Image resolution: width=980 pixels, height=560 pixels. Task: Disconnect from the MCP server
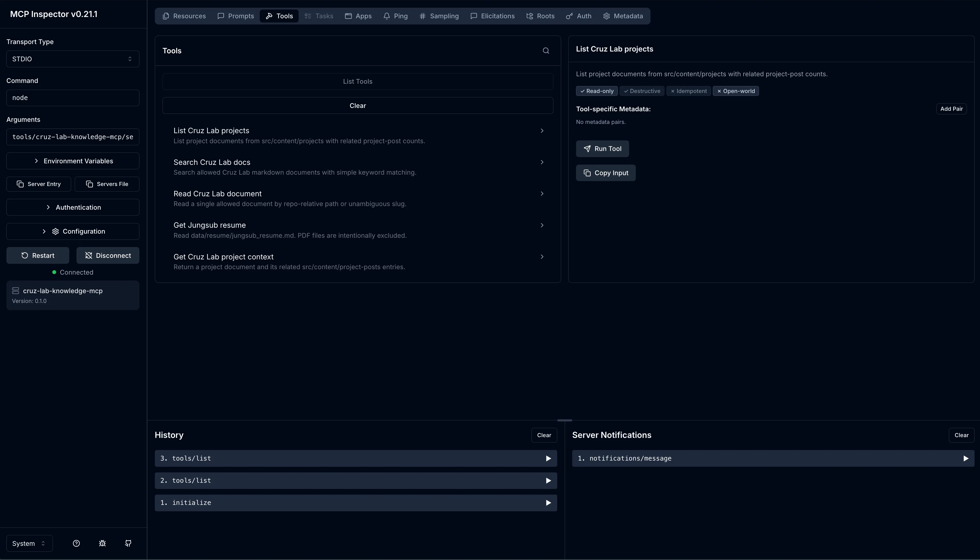point(108,255)
